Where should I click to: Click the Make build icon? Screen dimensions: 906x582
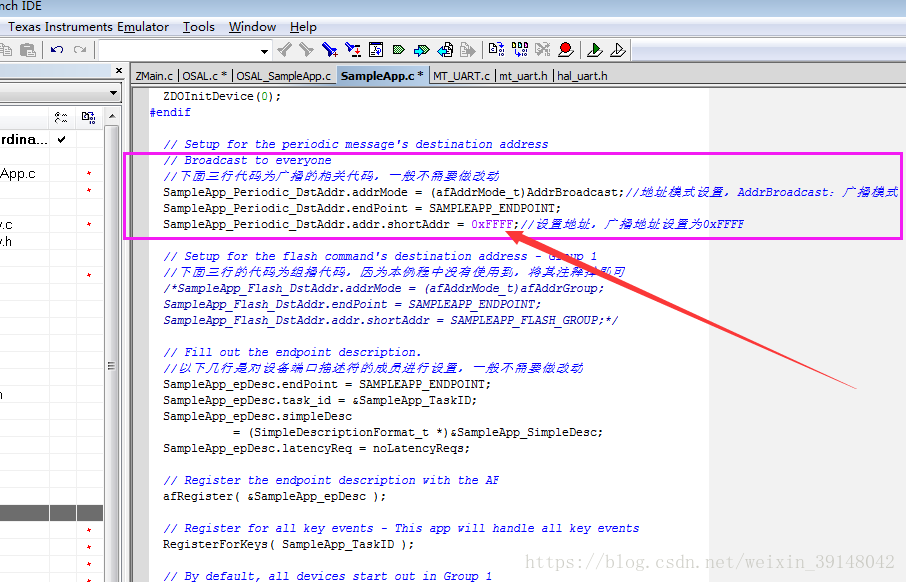click(520, 50)
